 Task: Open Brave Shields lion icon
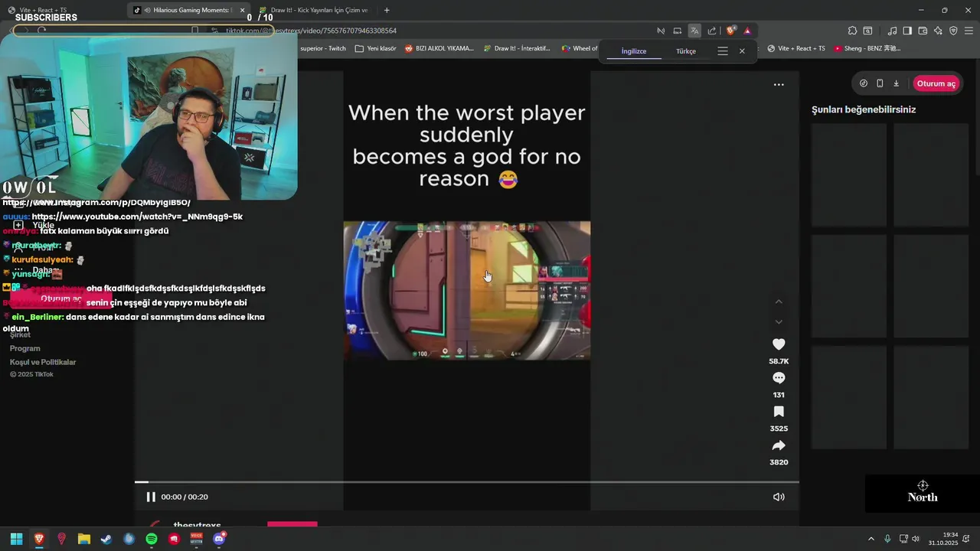pyautogui.click(x=731, y=31)
